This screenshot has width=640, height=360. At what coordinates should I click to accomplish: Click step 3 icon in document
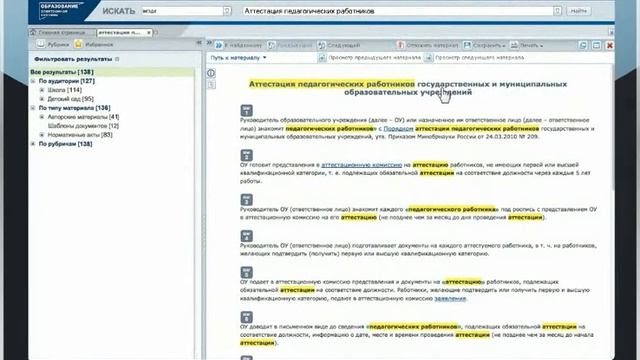(246, 200)
